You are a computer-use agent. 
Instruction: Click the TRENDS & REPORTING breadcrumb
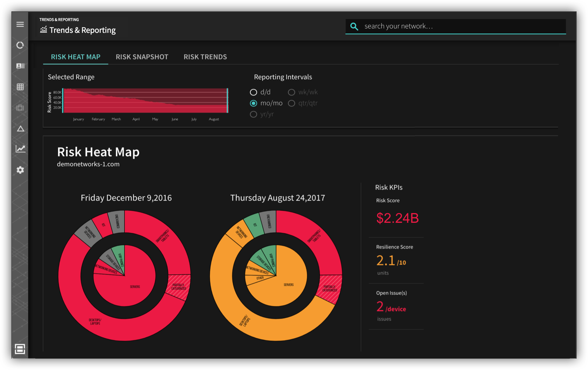[x=59, y=20]
